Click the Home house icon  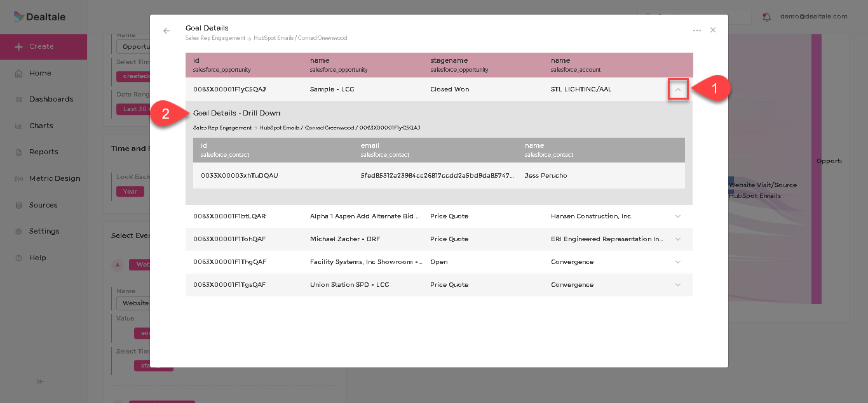[18, 73]
